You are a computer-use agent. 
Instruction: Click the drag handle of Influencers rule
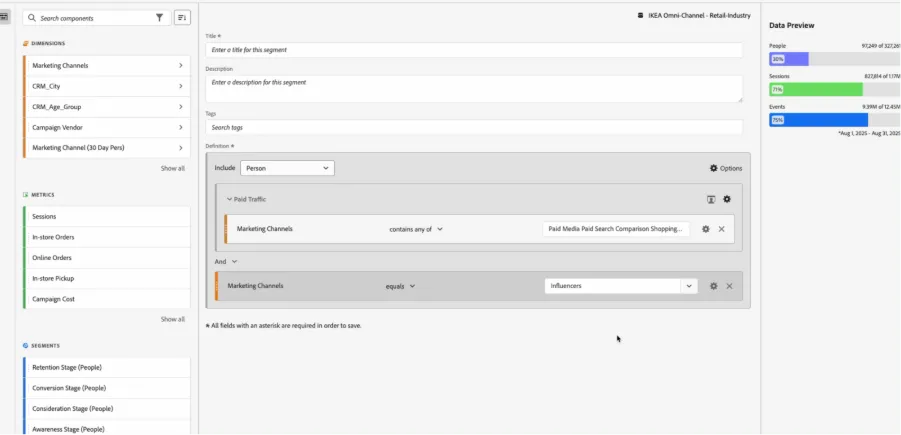coord(217,286)
